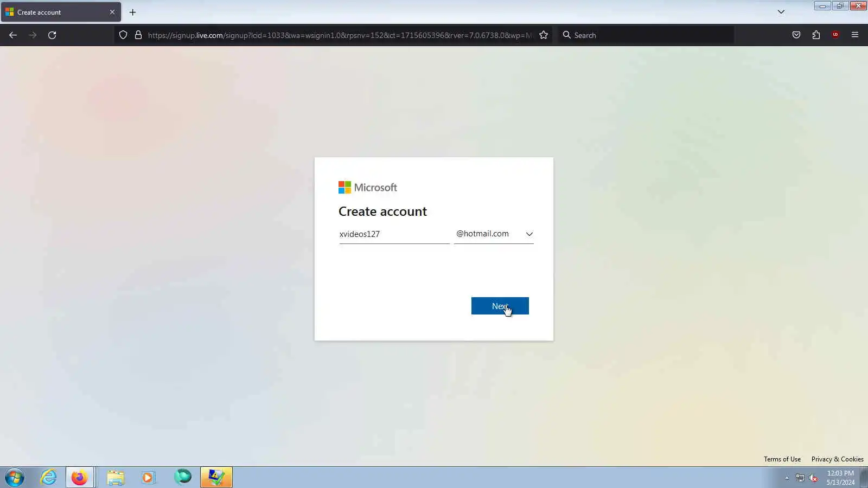Click the volume speaker tray icon
Image resolution: width=868 pixels, height=488 pixels.
click(813, 478)
